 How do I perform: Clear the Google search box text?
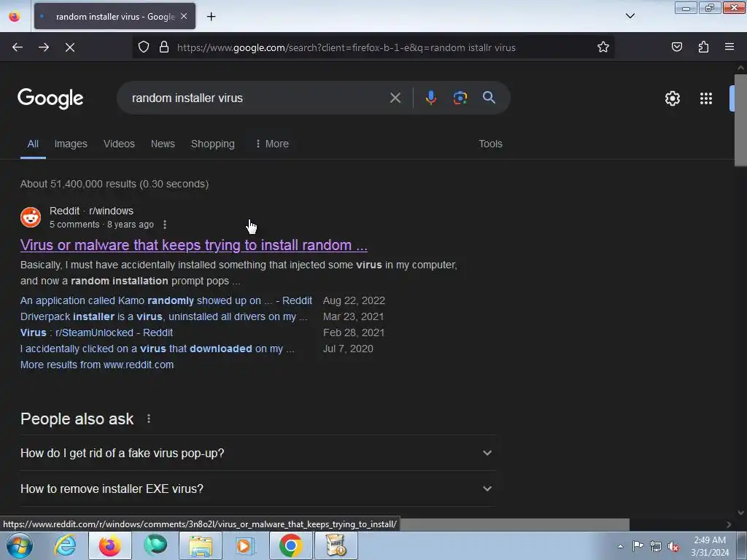[x=395, y=98]
